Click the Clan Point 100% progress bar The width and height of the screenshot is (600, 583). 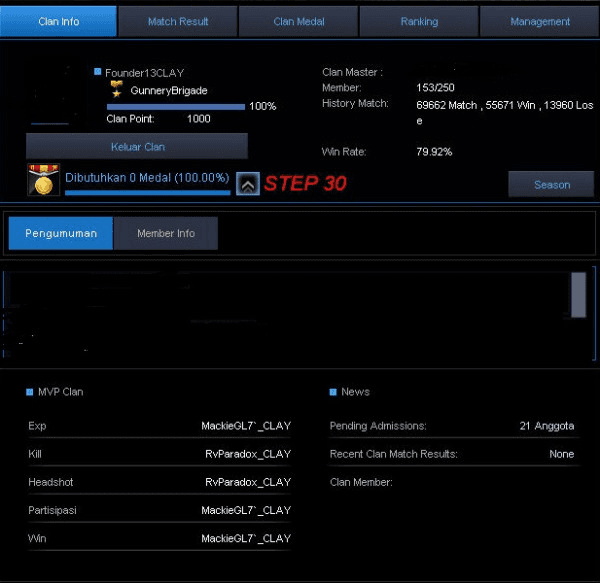[175, 106]
